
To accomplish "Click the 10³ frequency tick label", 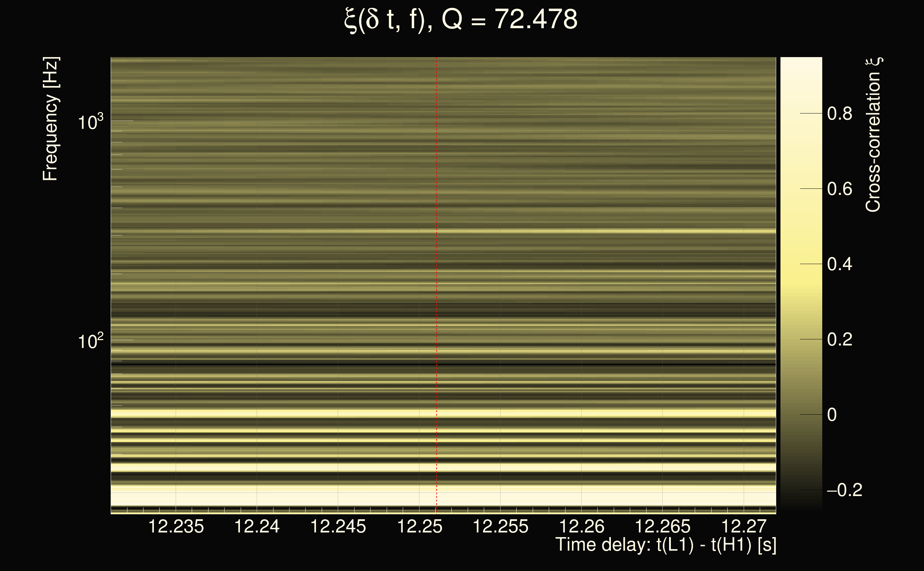I will click(90, 122).
